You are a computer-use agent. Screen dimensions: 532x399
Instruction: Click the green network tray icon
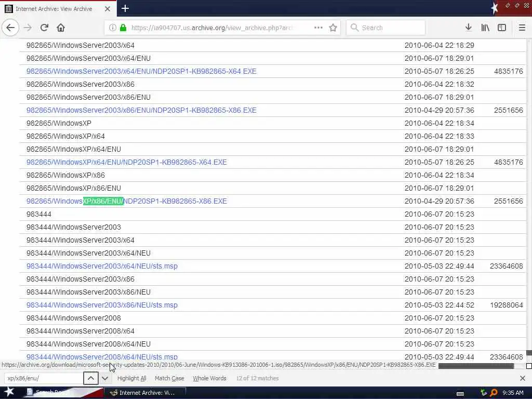click(484, 393)
